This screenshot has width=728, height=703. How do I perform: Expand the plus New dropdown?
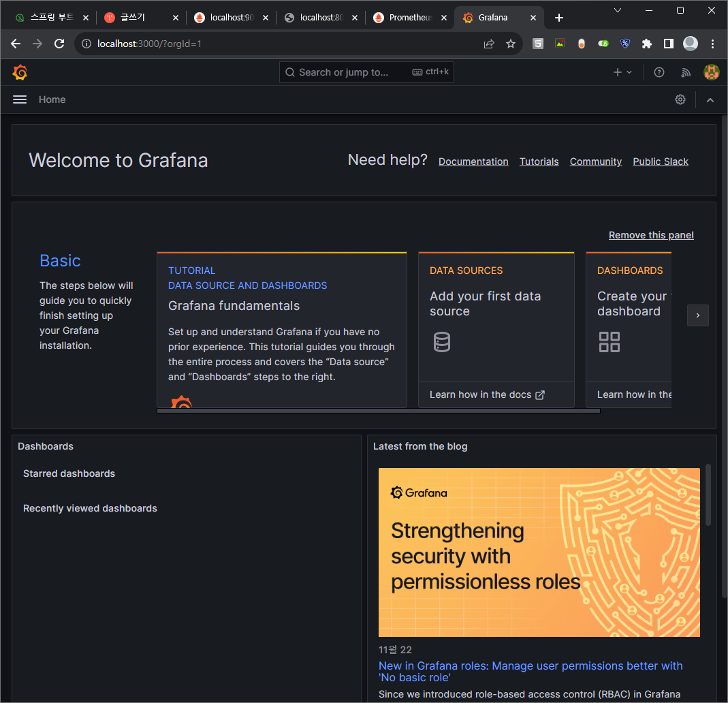pyautogui.click(x=622, y=72)
